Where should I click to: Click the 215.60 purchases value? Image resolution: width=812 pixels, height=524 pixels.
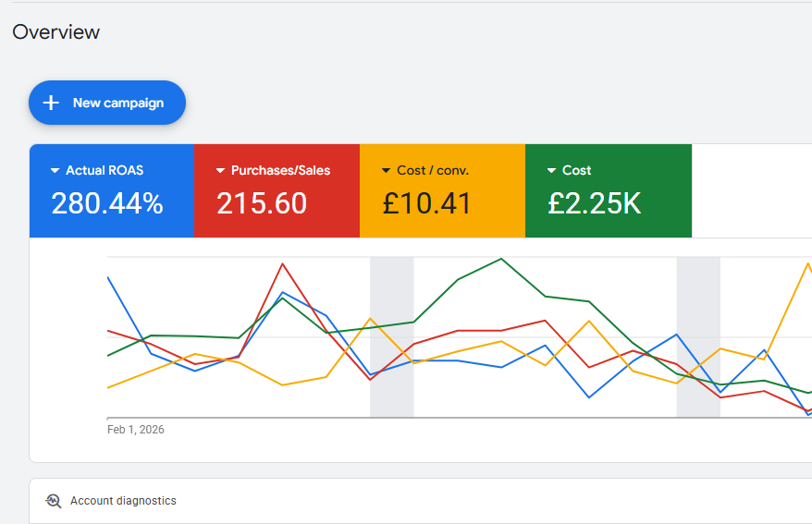(262, 203)
